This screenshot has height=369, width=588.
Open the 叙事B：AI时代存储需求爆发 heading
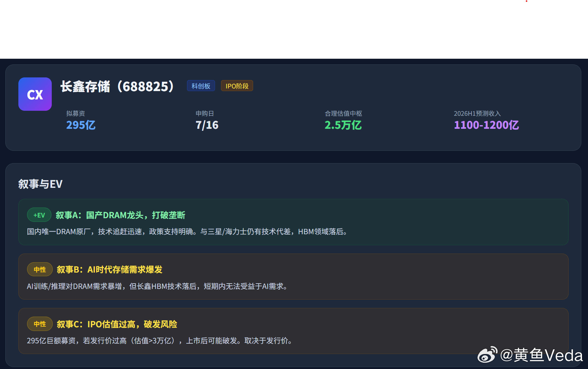pos(110,270)
